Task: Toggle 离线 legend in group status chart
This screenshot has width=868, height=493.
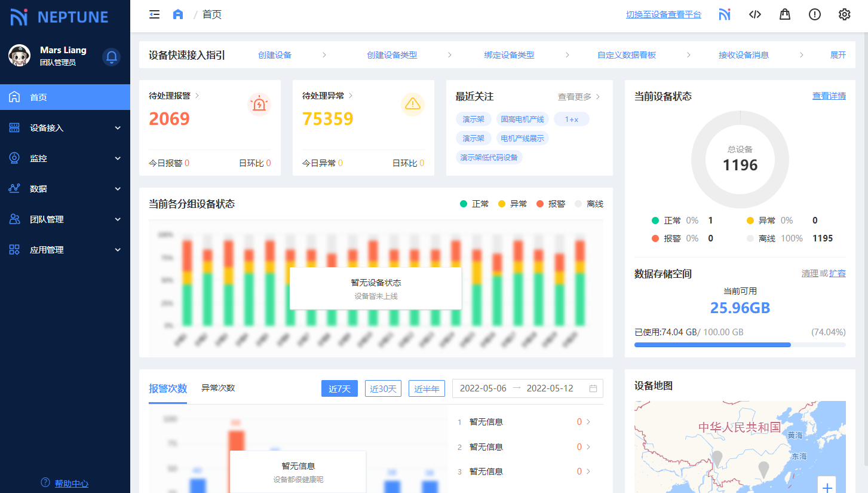Action: point(588,204)
